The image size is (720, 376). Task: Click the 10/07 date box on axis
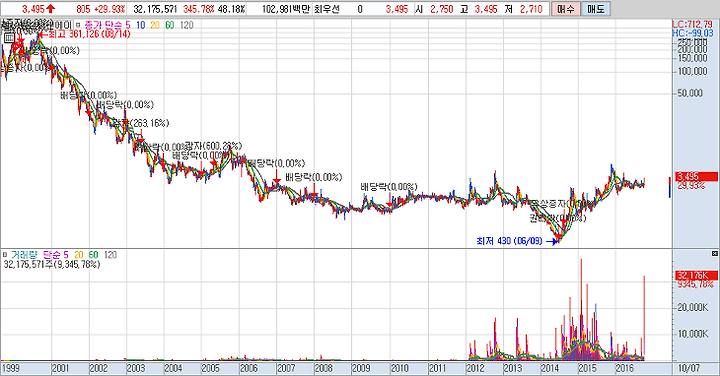[x=689, y=368]
